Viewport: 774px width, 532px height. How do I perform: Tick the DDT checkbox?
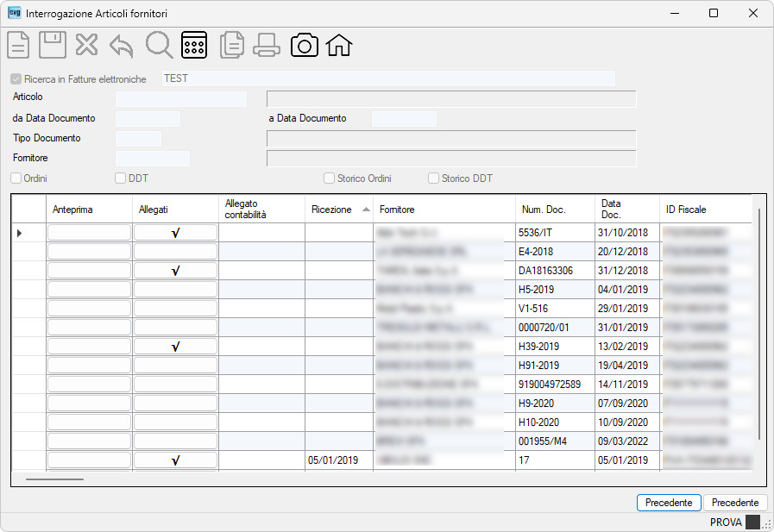121,178
